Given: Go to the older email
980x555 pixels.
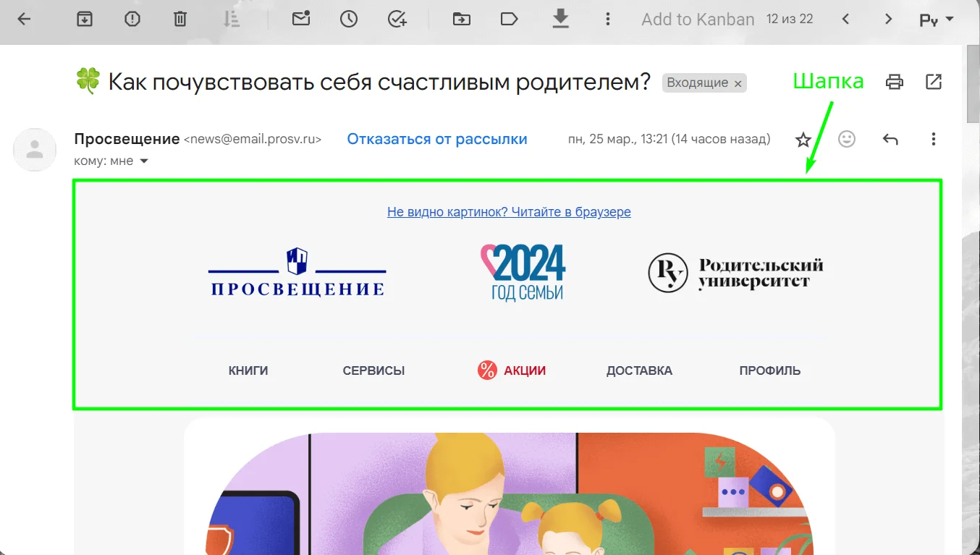Looking at the screenshot, I should tap(889, 20).
